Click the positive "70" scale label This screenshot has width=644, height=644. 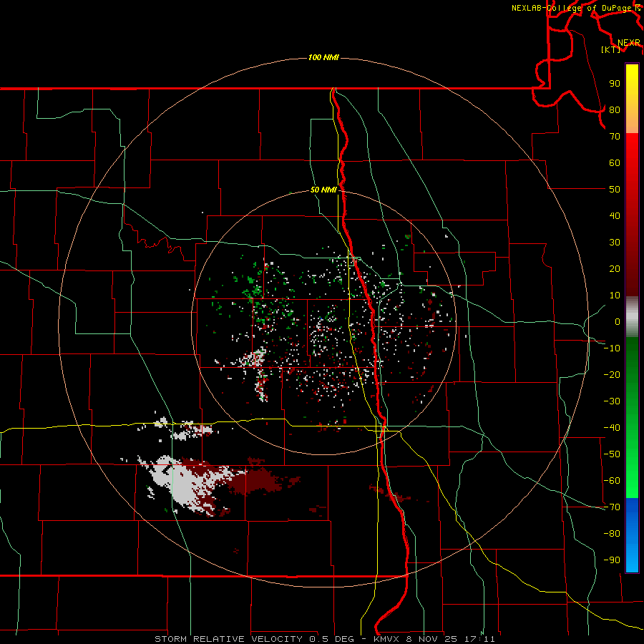615,137
